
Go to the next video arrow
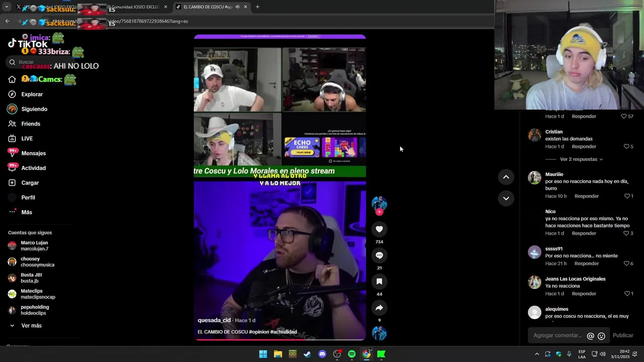point(506,199)
